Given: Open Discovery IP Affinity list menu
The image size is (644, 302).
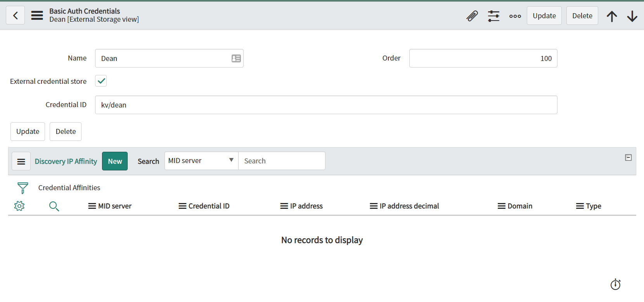Looking at the screenshot, I should pos(21,161).
